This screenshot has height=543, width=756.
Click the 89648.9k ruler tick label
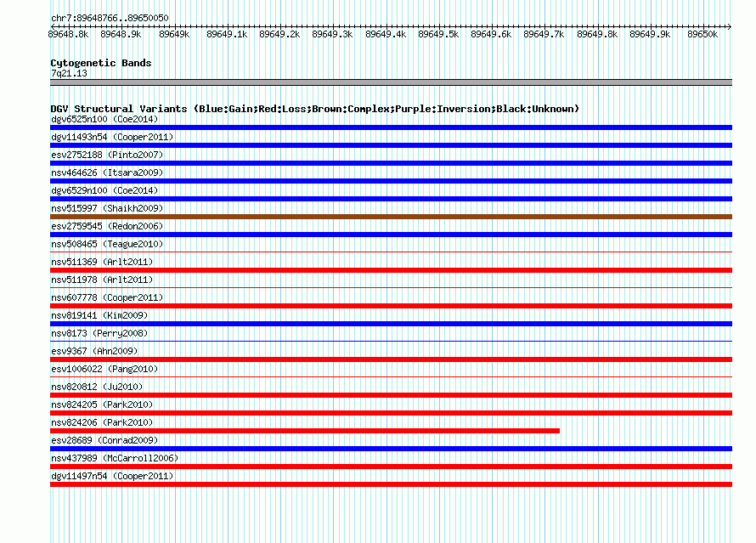[x=121, y=34]
